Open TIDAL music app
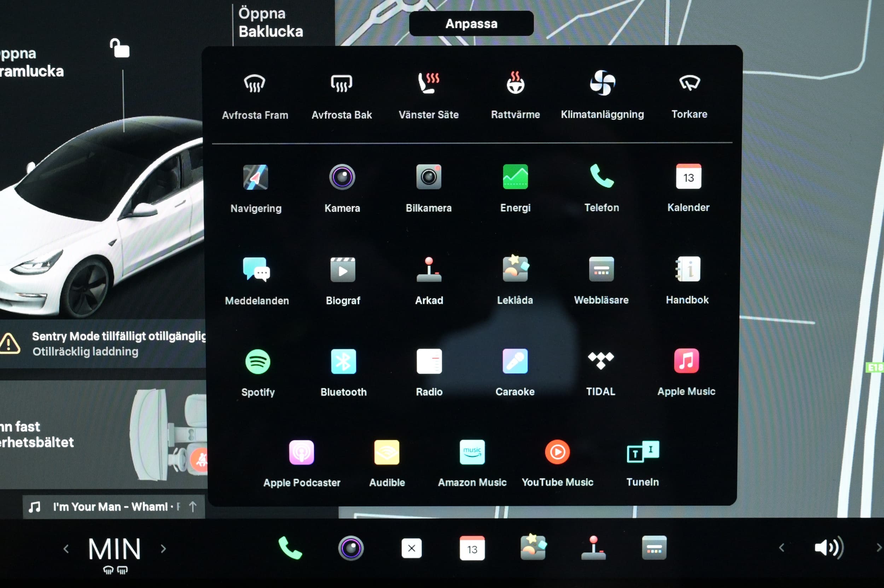The width and height of the screenshot is (884, 588). tap(600, 373)
